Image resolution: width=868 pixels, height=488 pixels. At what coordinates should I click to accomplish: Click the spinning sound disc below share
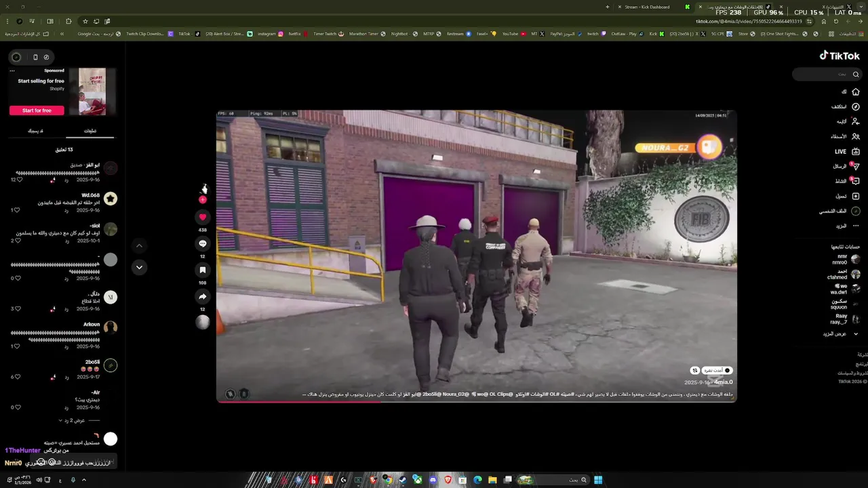202,322
